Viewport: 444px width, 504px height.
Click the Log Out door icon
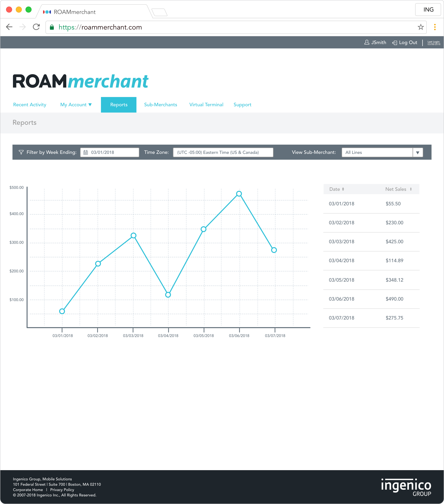point(395,43)
